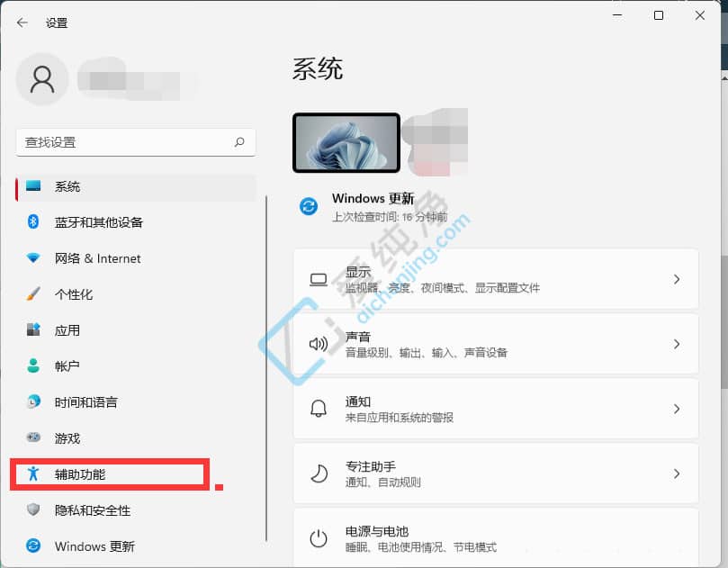Open 游戏 settings page

[136, 438]
